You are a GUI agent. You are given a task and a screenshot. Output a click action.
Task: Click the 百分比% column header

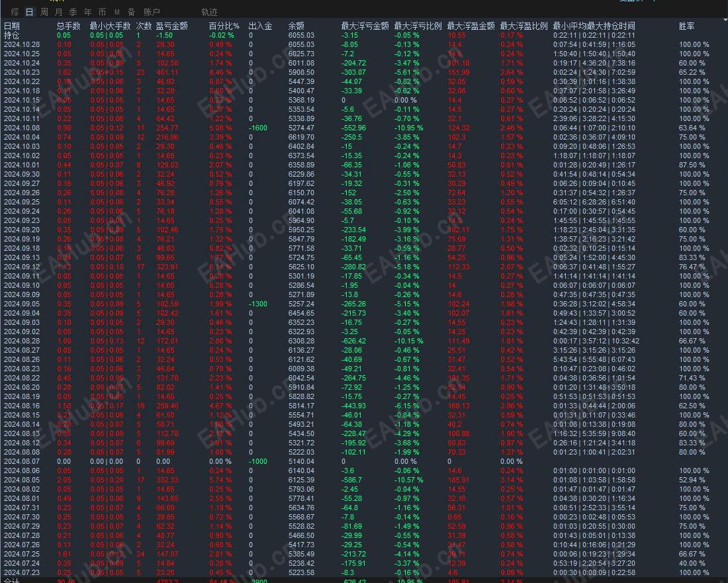coord(224,26)
